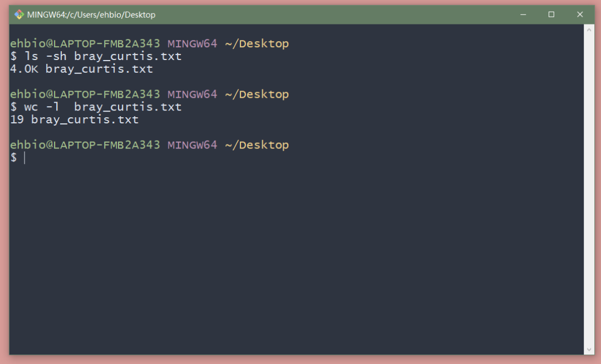Click the vertical scrollbar track

[x=589, y=189]
